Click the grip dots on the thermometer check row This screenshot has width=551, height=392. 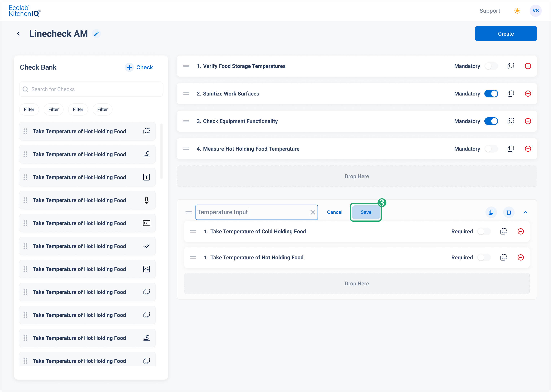pyautogui.click(x=25, y=200)
